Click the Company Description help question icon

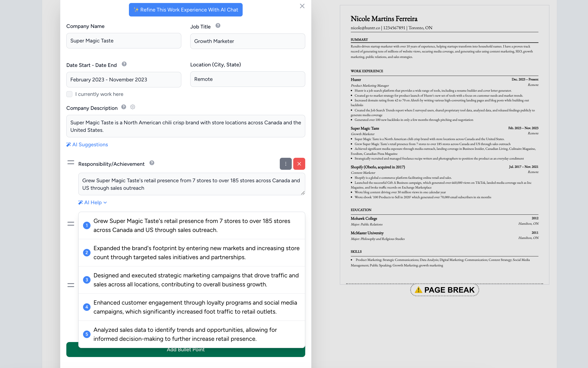point(123,107)
